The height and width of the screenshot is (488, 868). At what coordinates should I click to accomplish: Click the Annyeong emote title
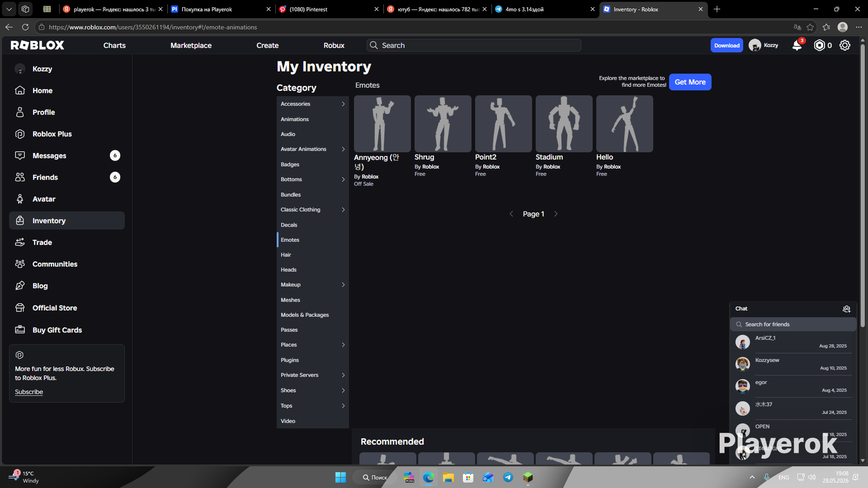pyautogui.click(x=377, y=162)
